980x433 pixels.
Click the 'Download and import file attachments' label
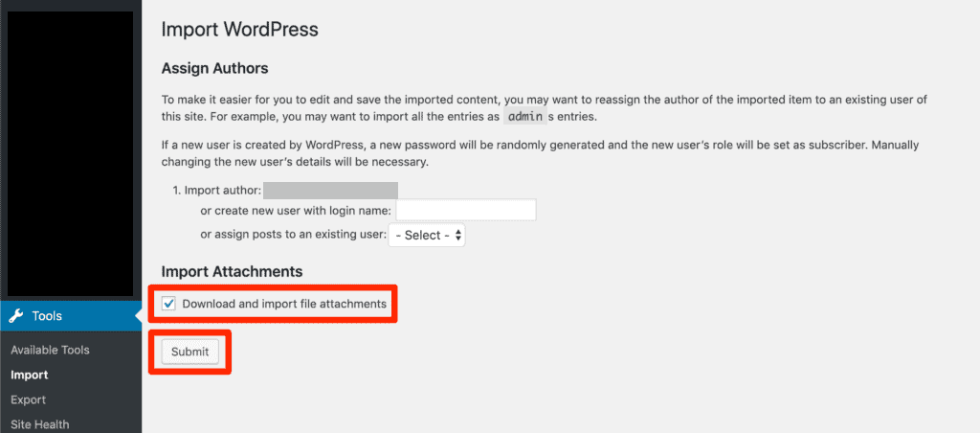pyautogui.click(x=284, y=305)
